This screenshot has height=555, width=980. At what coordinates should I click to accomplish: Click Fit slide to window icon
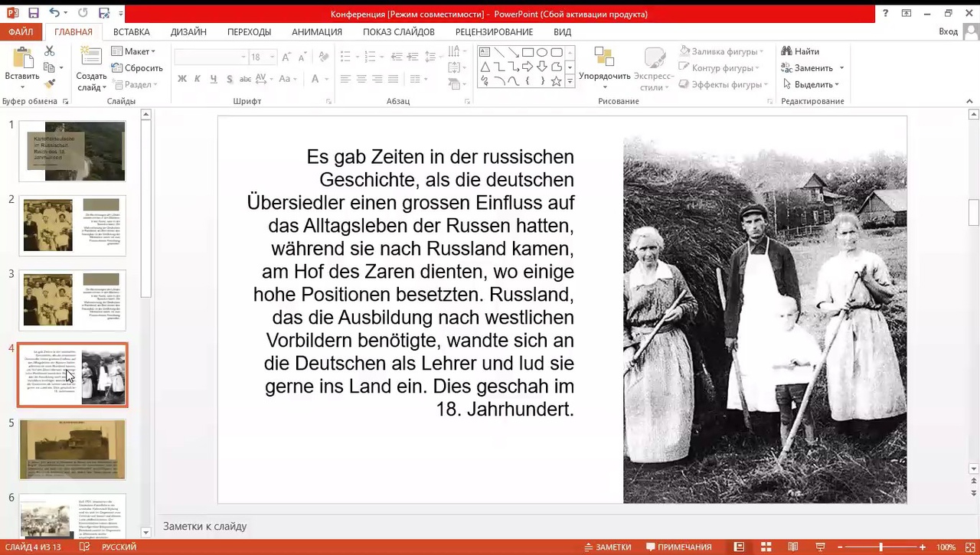[970, 547]
